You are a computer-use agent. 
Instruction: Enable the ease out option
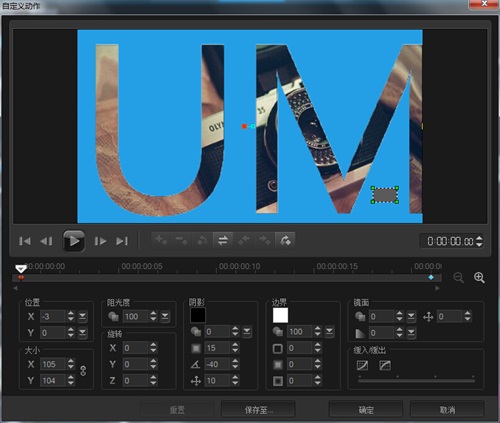pyautogui.click(x=385, y=365)
